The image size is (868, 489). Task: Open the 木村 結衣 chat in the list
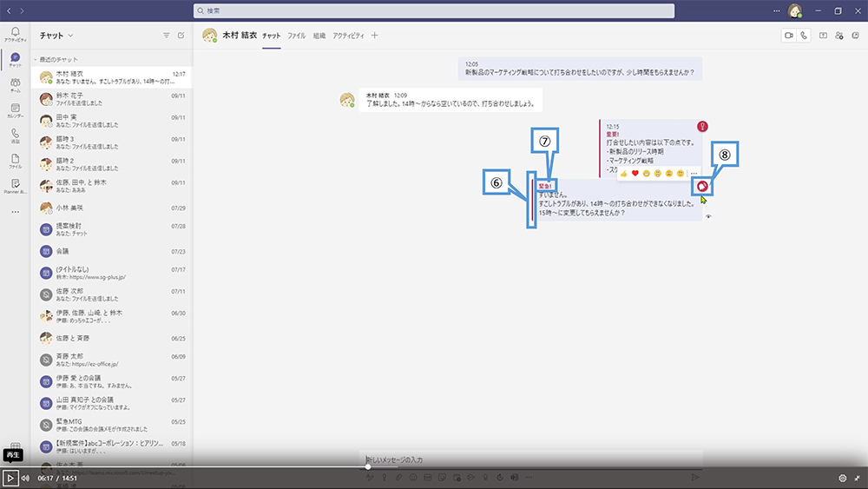112,77
